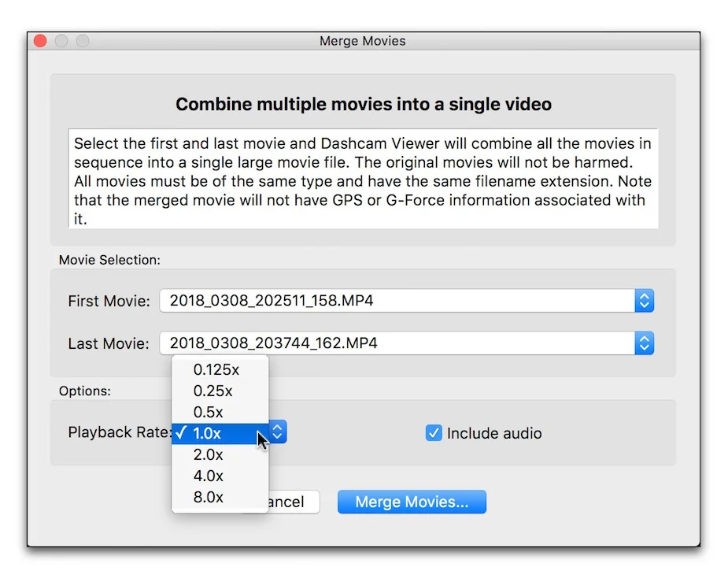
Task: Click the Cancel button
Action: point(294,502)
